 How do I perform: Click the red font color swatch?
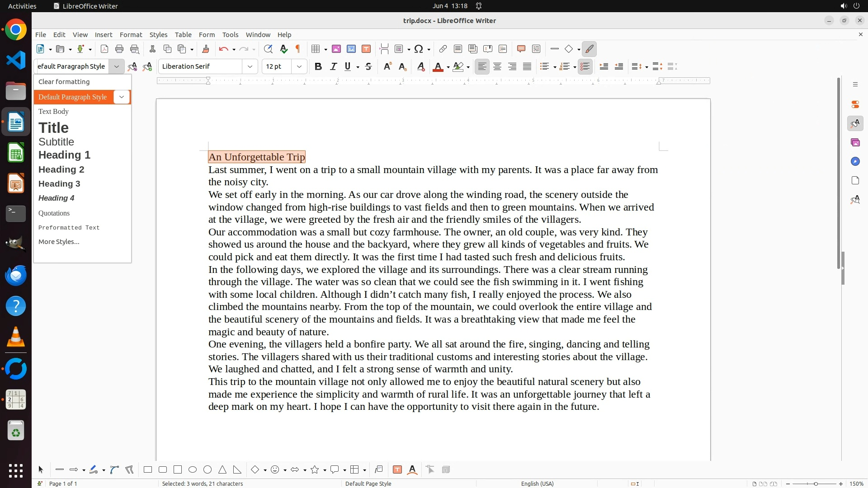pyautogui.click(x=438, y=67)
